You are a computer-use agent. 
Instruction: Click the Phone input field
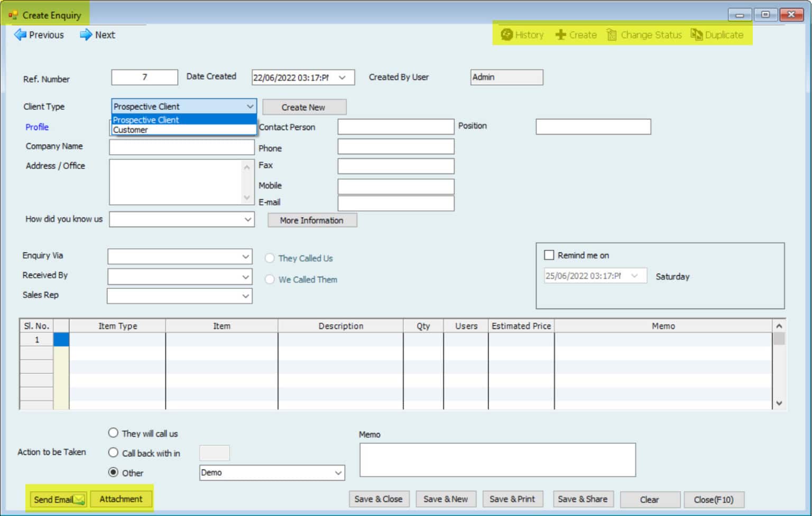coord(396,146)
